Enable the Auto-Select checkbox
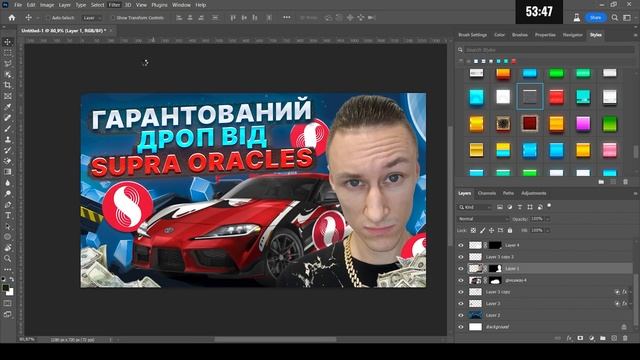The image size is (640, 360). pyautogui.click(x=48, y=18)
